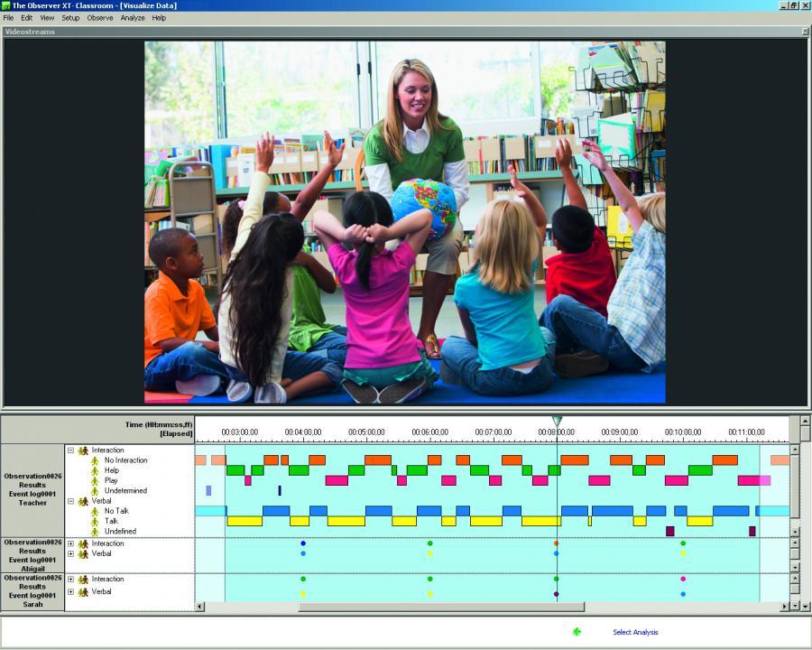This screenshot has height=650, width=812.
Task: Select the Talk behavior icon
Action: pyautogui.click(x=95, y=522)
